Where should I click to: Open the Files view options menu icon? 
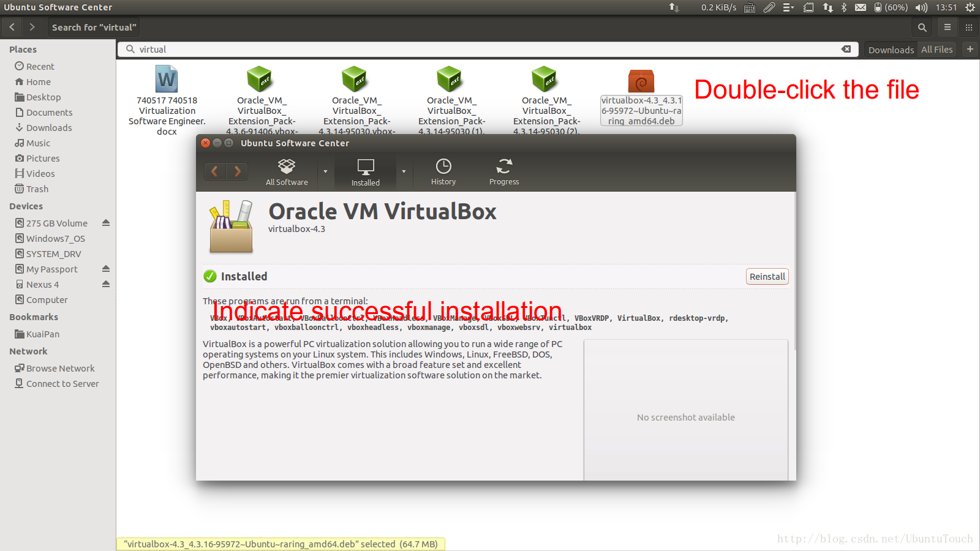tap(948, 27)
